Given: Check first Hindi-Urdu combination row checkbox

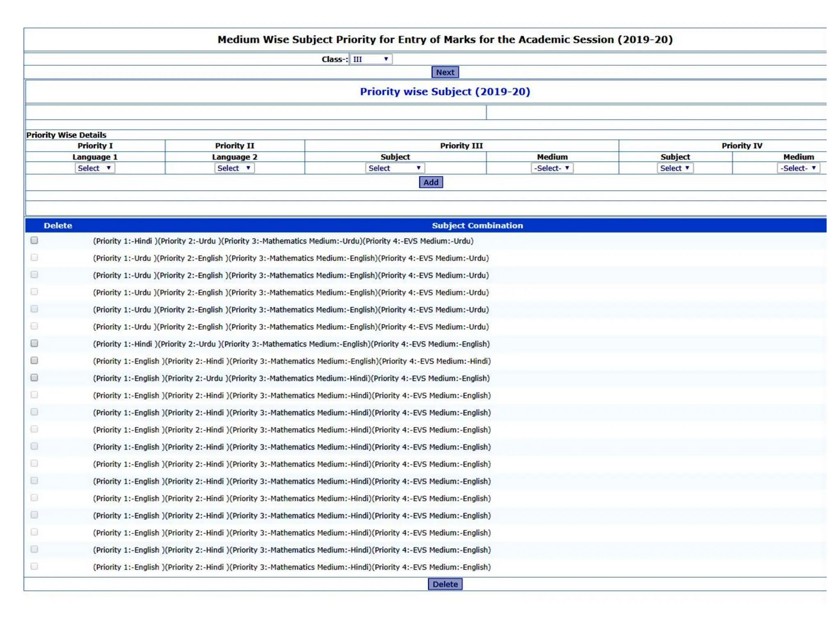Looking at the screenshot, I should (34, 241).
